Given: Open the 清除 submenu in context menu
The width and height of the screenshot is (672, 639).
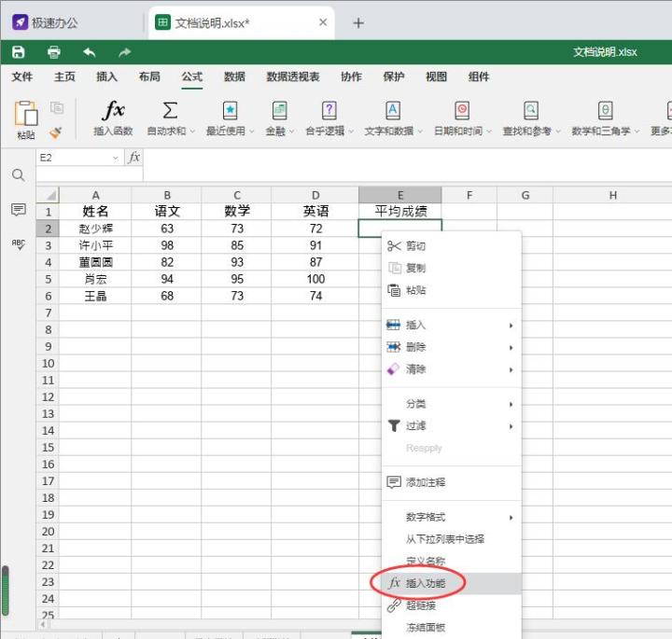Looking at the screenshot, I should pyautogui.click(x=452, y=369).
